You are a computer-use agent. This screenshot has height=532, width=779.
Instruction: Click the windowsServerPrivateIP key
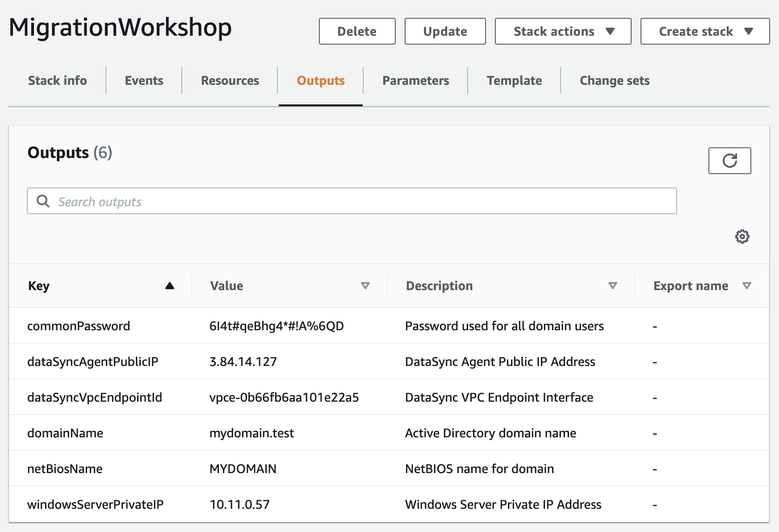[96, 504]
